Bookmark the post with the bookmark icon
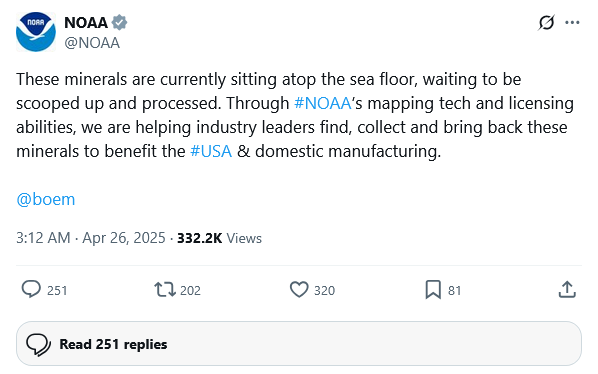This screenshot has width=598, height=374. [433, 289]
